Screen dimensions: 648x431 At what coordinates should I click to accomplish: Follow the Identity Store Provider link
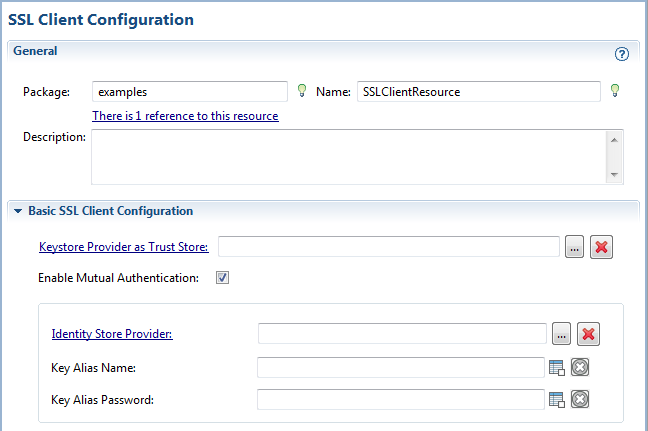112,334
